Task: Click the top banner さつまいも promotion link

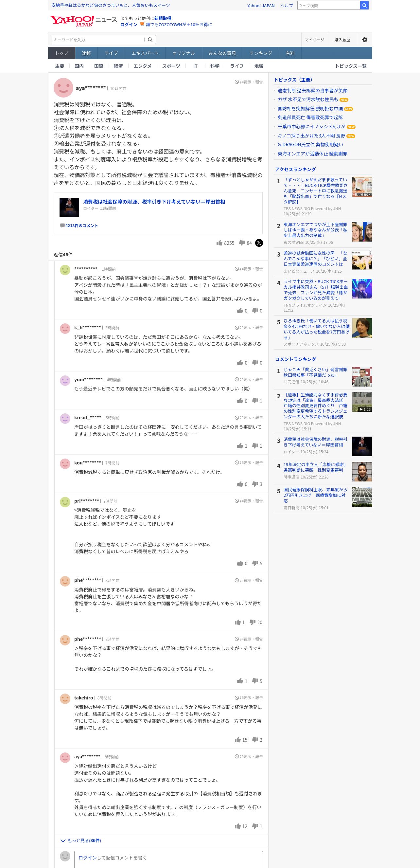Action: (111, 5)
